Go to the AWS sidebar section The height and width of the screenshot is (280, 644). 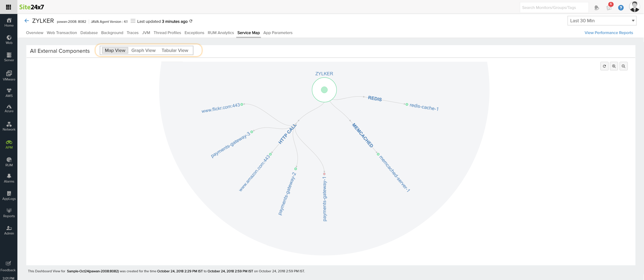[9, 93]
